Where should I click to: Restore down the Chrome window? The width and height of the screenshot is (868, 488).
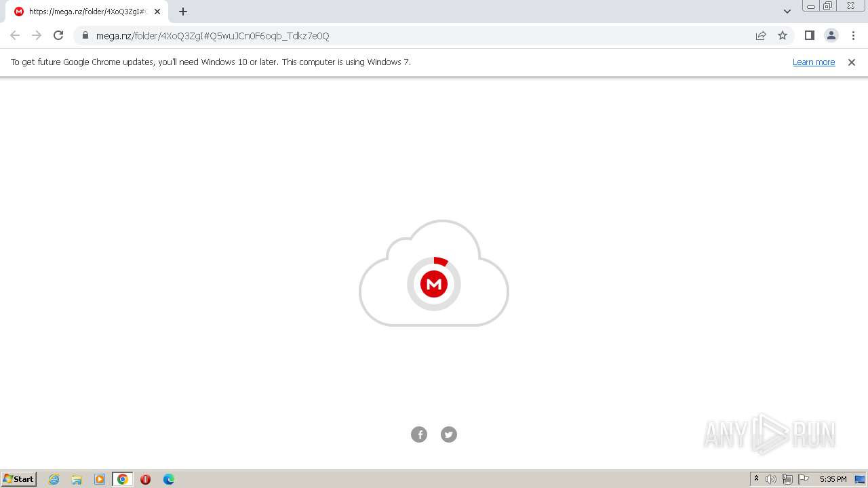tap(828, 6)
